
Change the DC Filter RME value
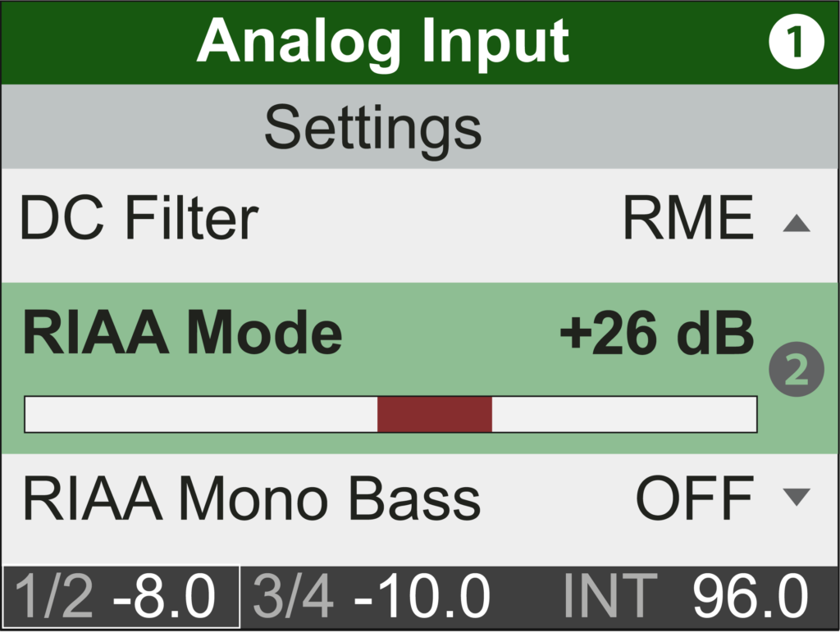coord(687,220)
